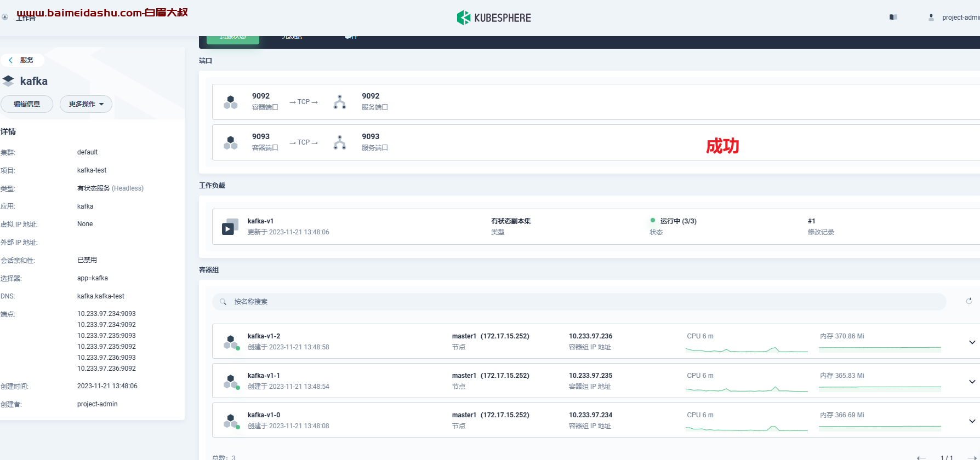Open pod kafka-v1-0
Screen dimensions: 980x460
[x=264, y=415]
